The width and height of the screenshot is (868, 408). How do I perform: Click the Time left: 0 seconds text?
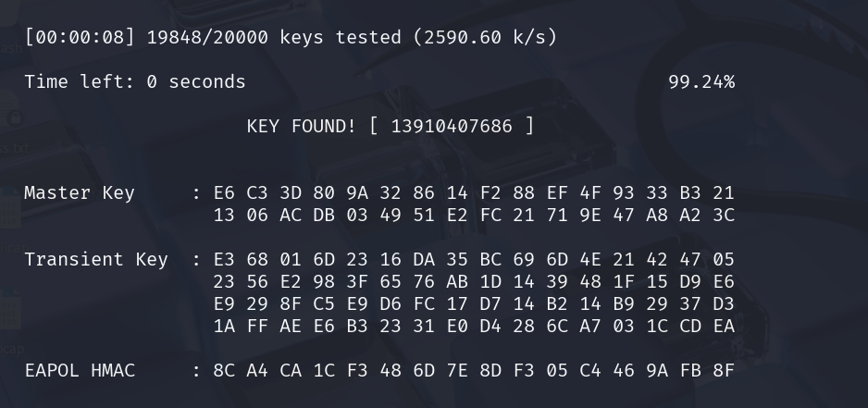click(135, 82)
